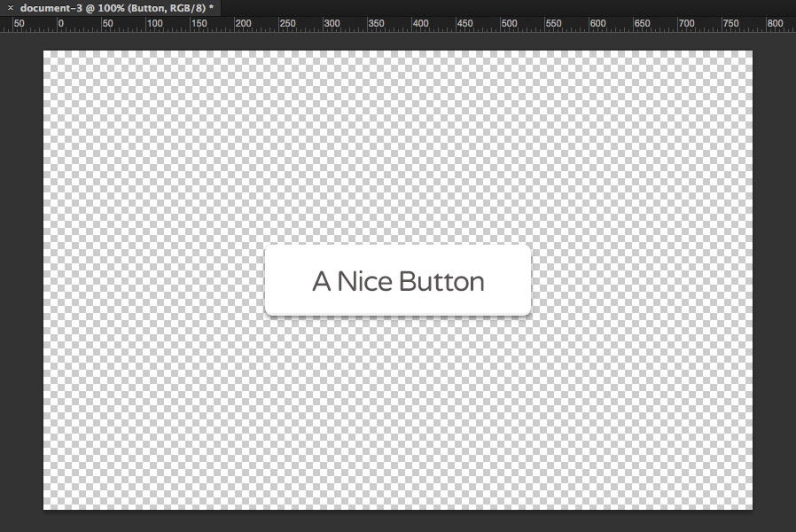Close document-3 using the tab's X
Viewport: 796px width, 532px height.
tap(9, 7)
